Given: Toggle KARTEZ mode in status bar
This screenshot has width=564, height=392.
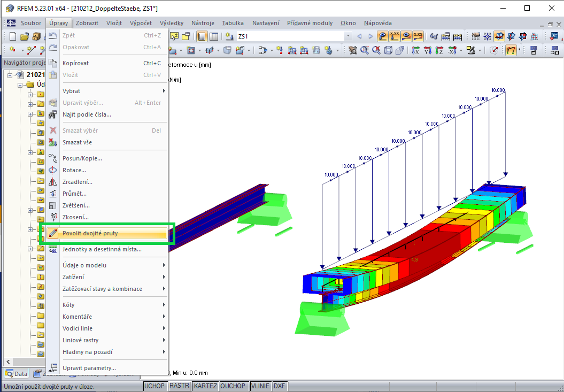Looking at the screenshot, I should click(x=205, y=386).
